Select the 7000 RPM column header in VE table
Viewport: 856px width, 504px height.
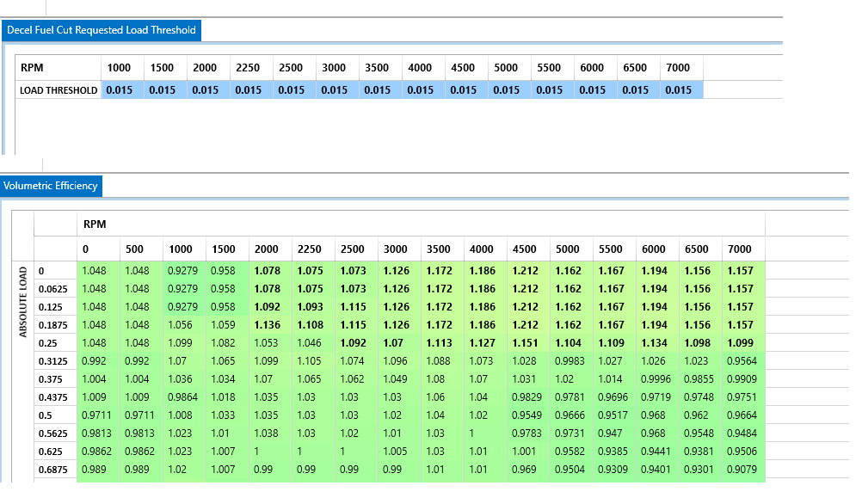point(743,249)
